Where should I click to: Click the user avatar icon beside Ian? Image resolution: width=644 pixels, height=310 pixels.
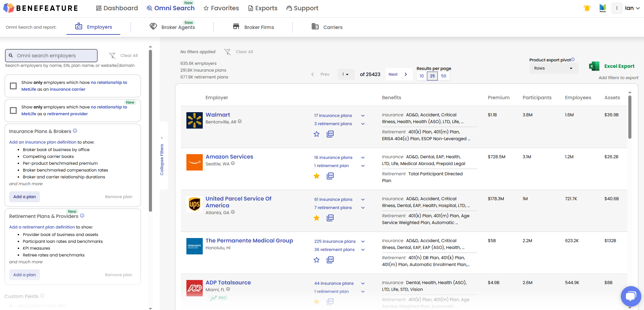pos(617,8)
